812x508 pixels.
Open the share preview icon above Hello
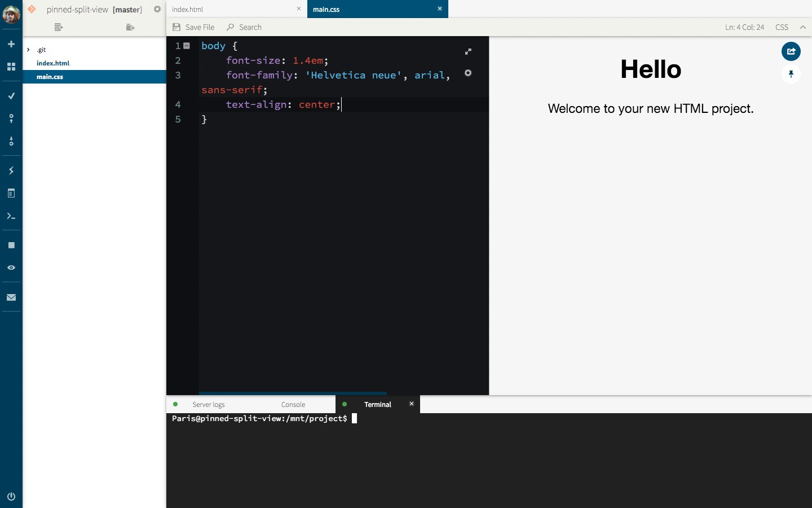791,51
